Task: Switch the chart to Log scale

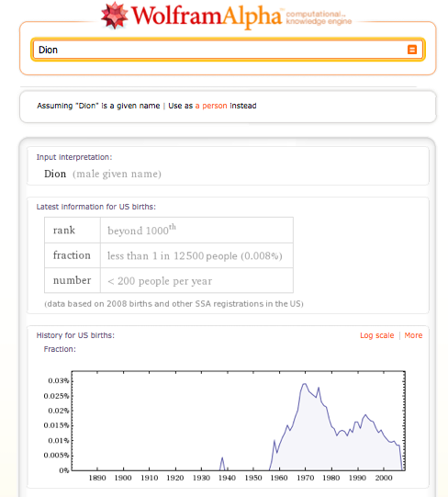Action: [x=376, y=335]
